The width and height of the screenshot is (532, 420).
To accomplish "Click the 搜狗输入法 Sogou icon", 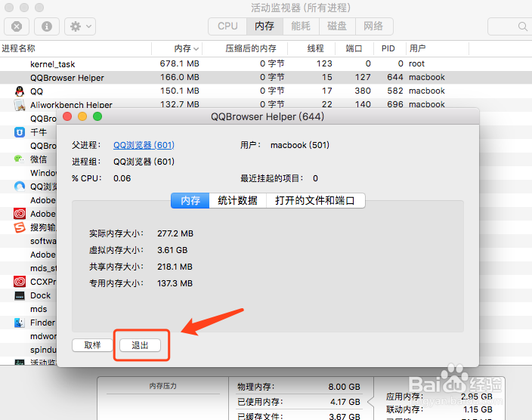I will (x=20, y=227).
